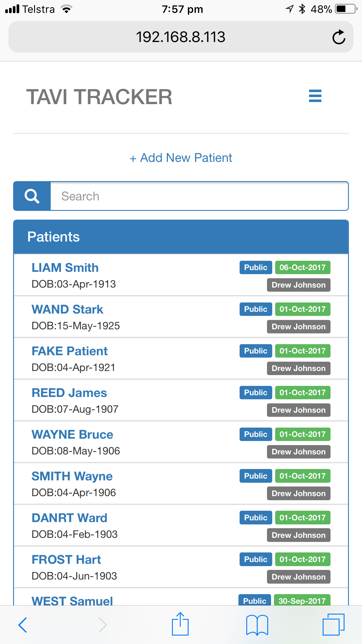Open Safari bookmarks book icon
Image resolution: width=362 pixels, height=644 pixels.
point(257,625)
